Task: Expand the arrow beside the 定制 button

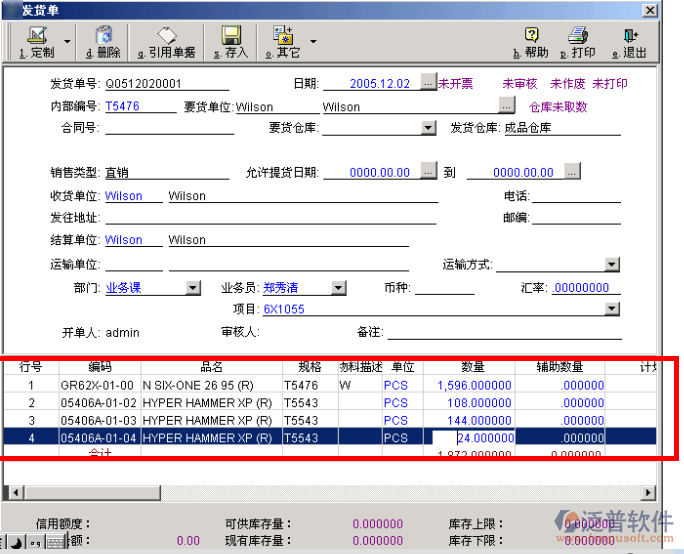Action: point(68,42)
